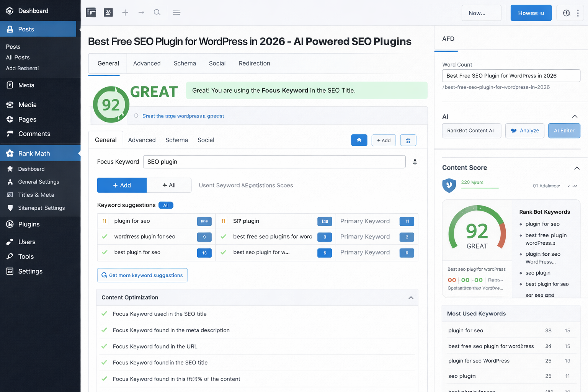Toggle check for 'wordrpress plugin for seo' suggestion
Viewport: 588px width, 392px height.
pos(105,237)
